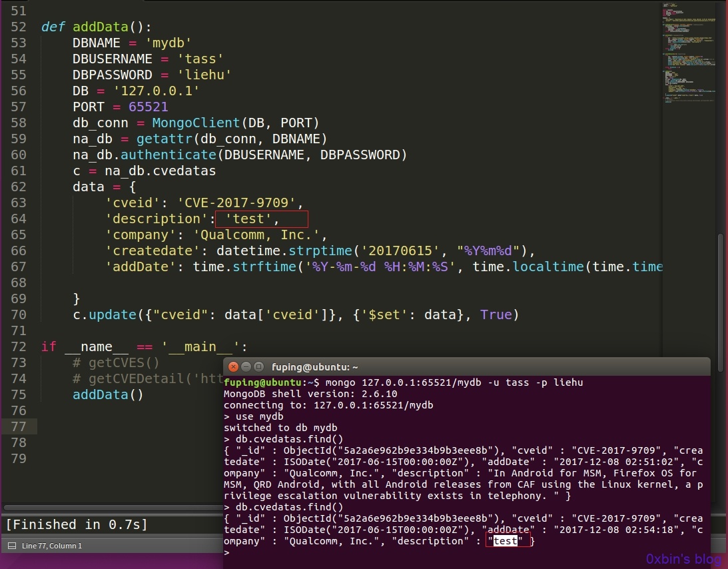
Task: Click the status bar panel switcher icon
Action: tap(12, 545)
